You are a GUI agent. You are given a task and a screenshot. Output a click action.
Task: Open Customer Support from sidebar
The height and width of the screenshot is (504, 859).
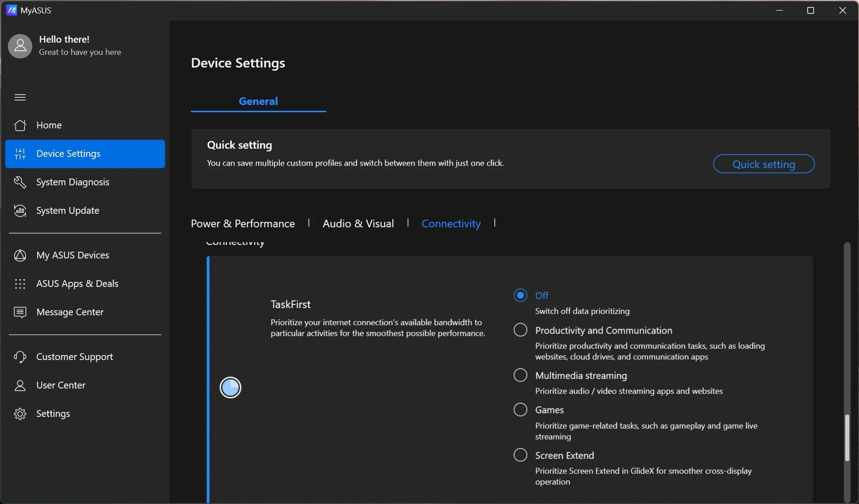(85, 357)
